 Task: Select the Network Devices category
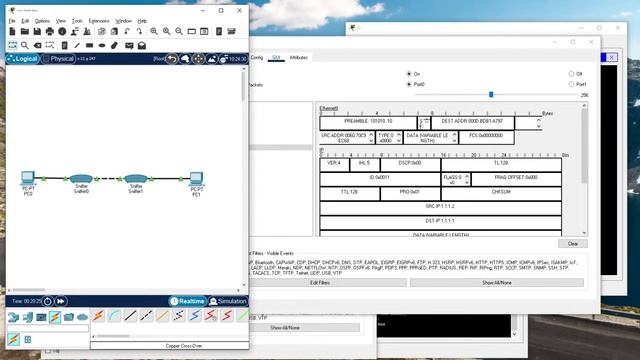point(13,317)
